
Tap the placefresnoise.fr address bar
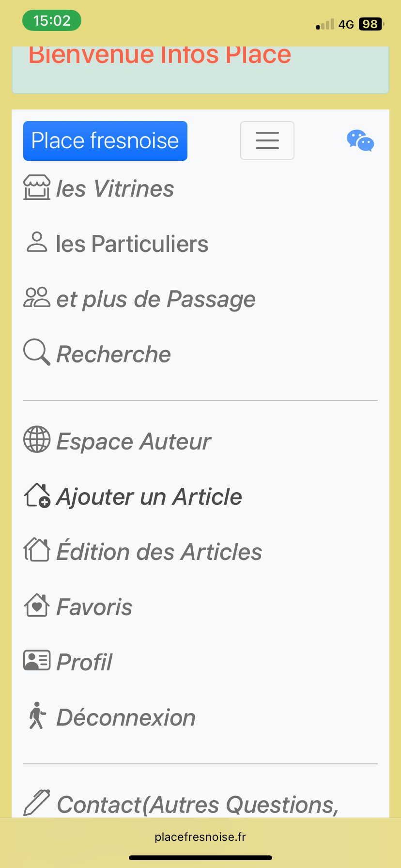pyautogui.click(x=200, y=837)
